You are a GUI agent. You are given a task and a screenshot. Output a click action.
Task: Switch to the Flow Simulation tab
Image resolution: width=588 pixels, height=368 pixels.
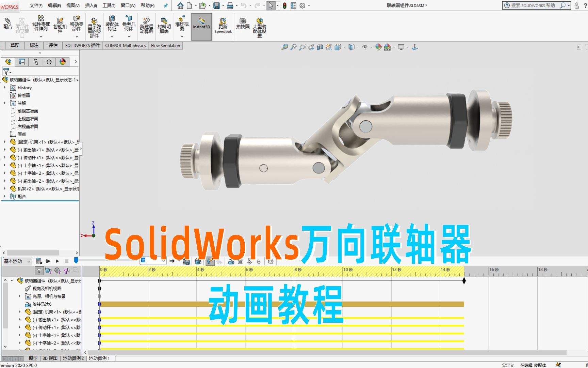tap(165, 45)
